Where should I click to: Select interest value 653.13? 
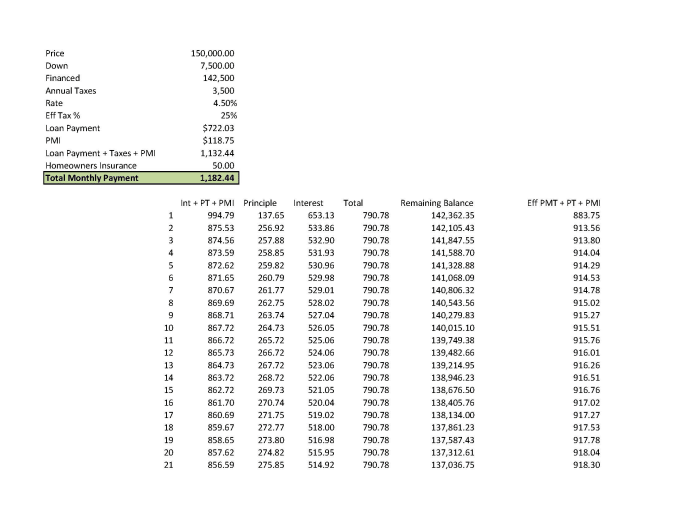click(x=321, y=216)
